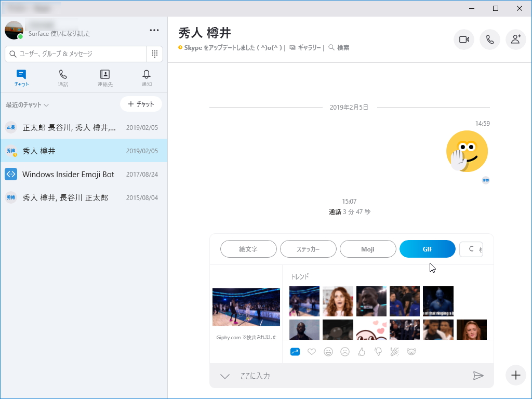The image size is (532, 399).
Task: Select the thumbs up GIF category
Action: pyautogui.click(x=361, y=352)
